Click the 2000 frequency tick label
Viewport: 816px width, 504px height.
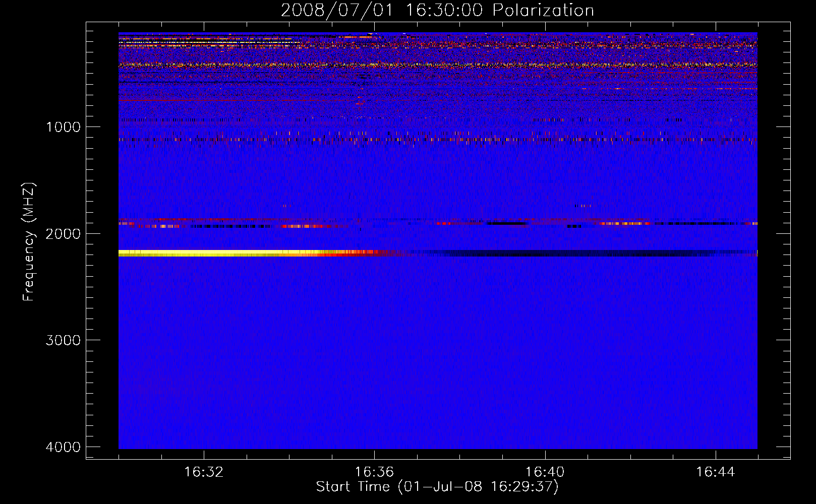point(63,233)
